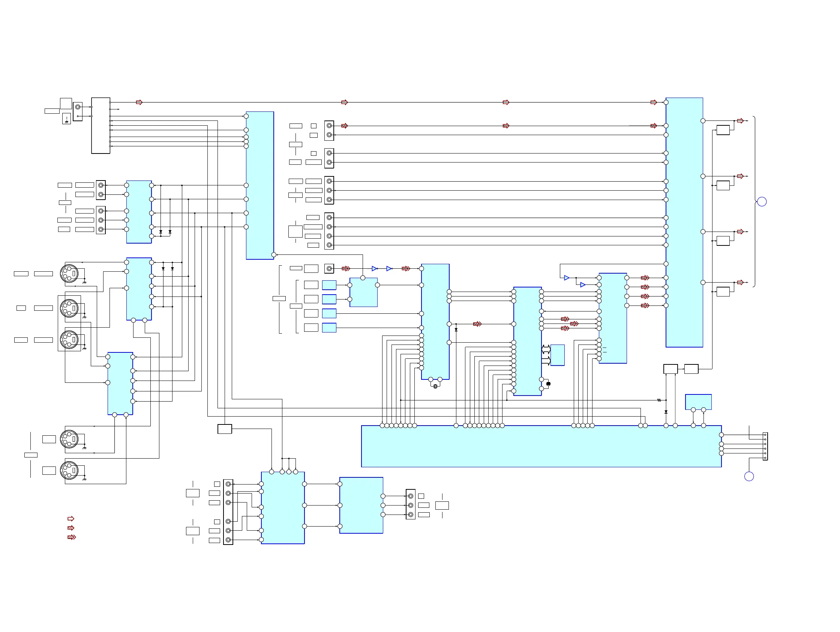The height and width of the screenshot is (632, 840).
Task: Click the single-outline red arrow in the bottom-left legend
Action: [x=70, y=519]
